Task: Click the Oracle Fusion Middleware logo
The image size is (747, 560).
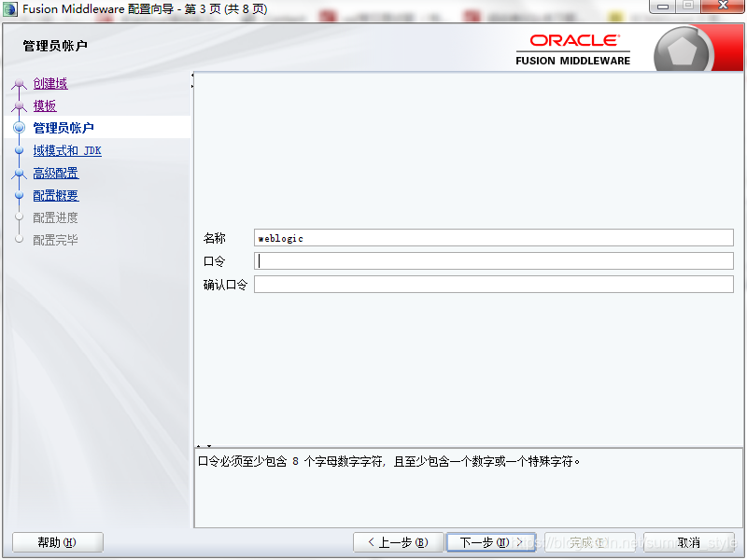Action: pyautogui.click(x=573, y=49)
